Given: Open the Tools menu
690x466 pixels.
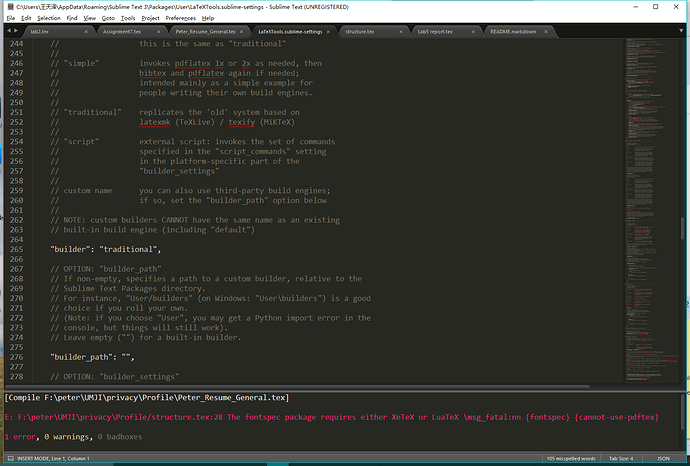Looking at the screenshot, I should pos(127,18).
